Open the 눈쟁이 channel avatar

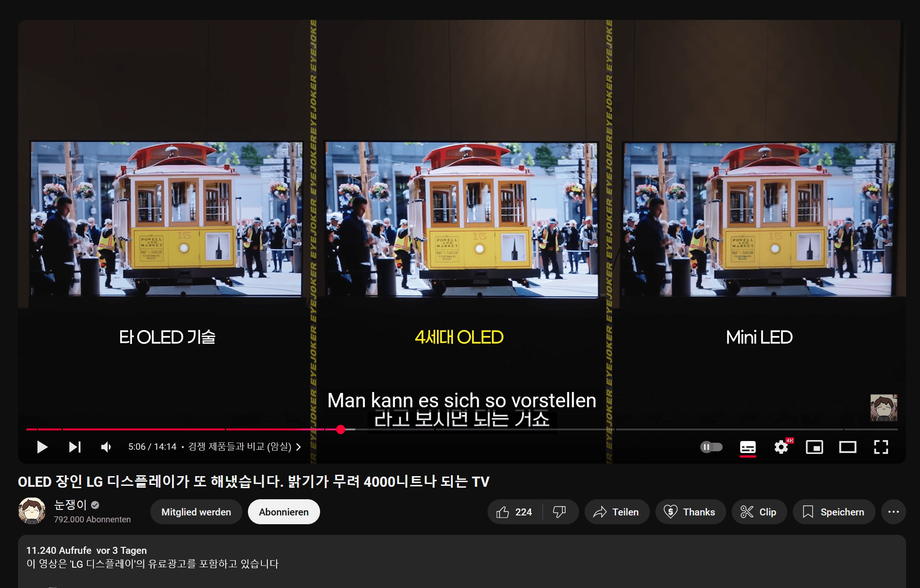32,511
